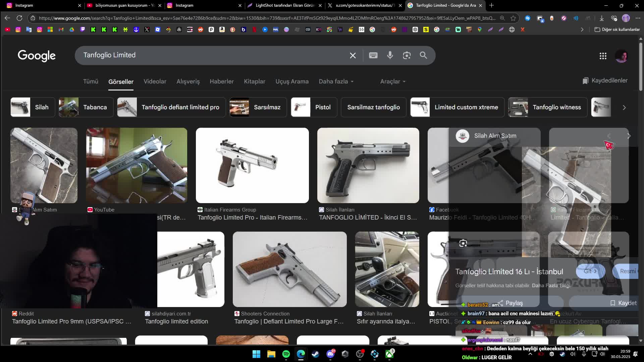
Task: Expand hidden bookmarks overflow chevron
Action: pos(582,29)
